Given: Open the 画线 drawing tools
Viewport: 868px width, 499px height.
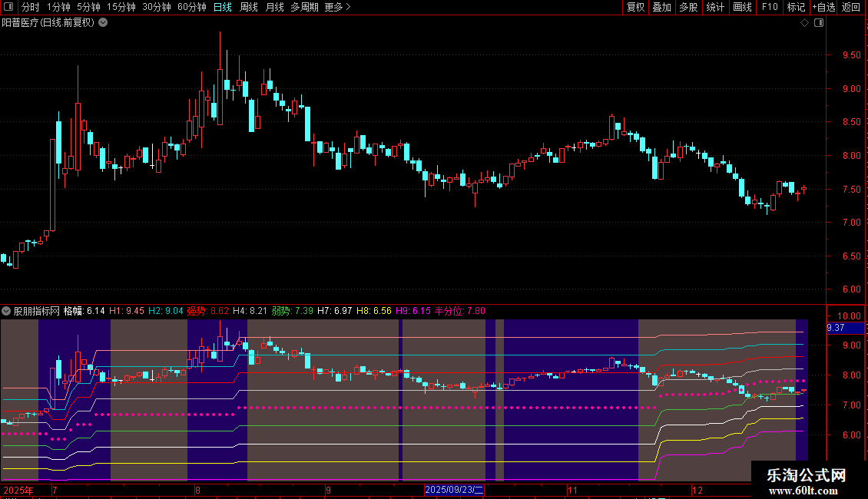Looking at the screenshot, I should tap(742, 7).
